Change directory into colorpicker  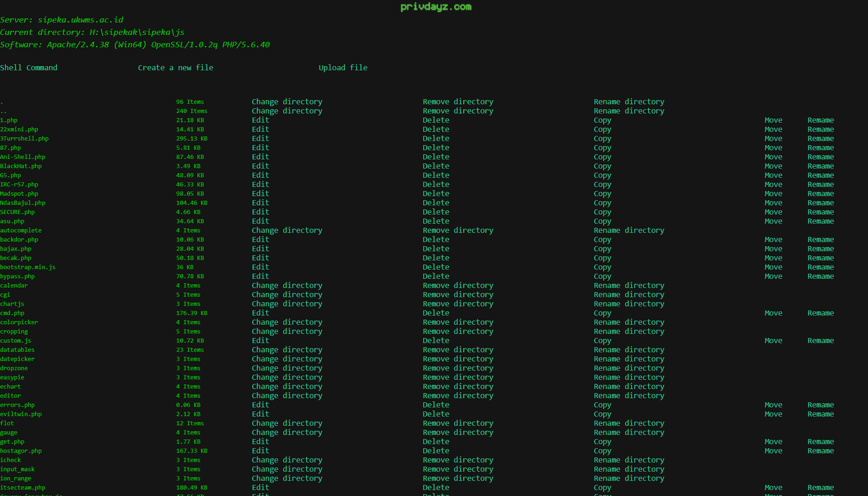click(x=287, y=322)
